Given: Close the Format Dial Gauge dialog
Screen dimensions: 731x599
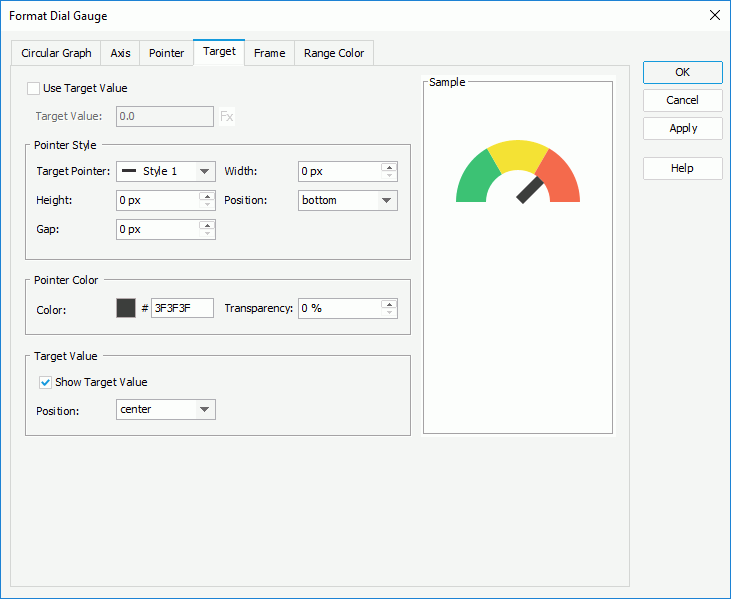Looking at the screenshot, I should point(714,15).
